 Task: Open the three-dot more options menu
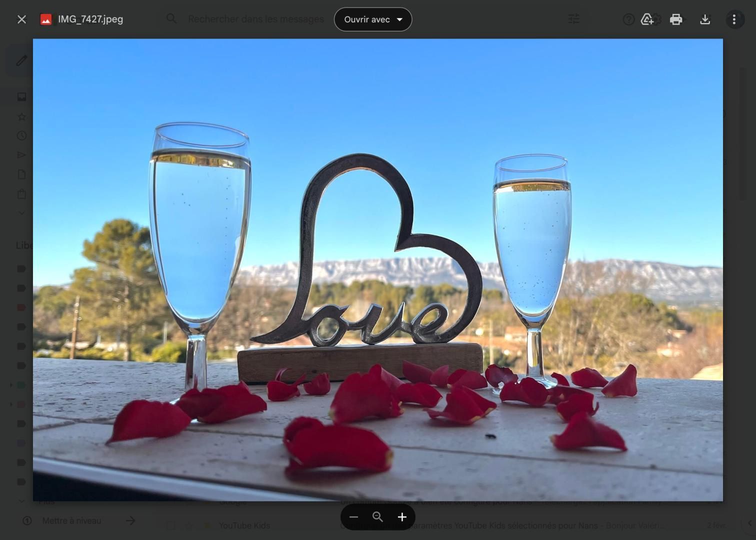(x=734, y=19)
